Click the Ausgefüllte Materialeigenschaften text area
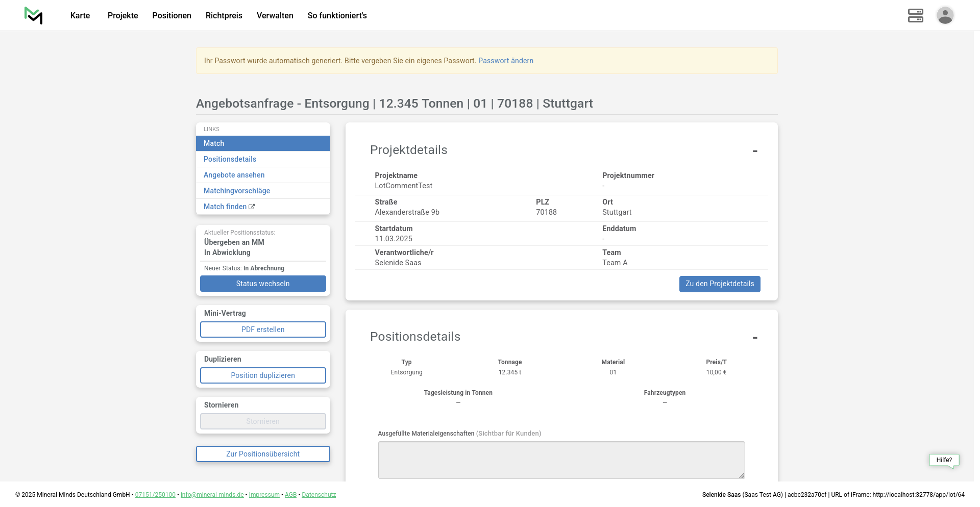 [561, 460]
